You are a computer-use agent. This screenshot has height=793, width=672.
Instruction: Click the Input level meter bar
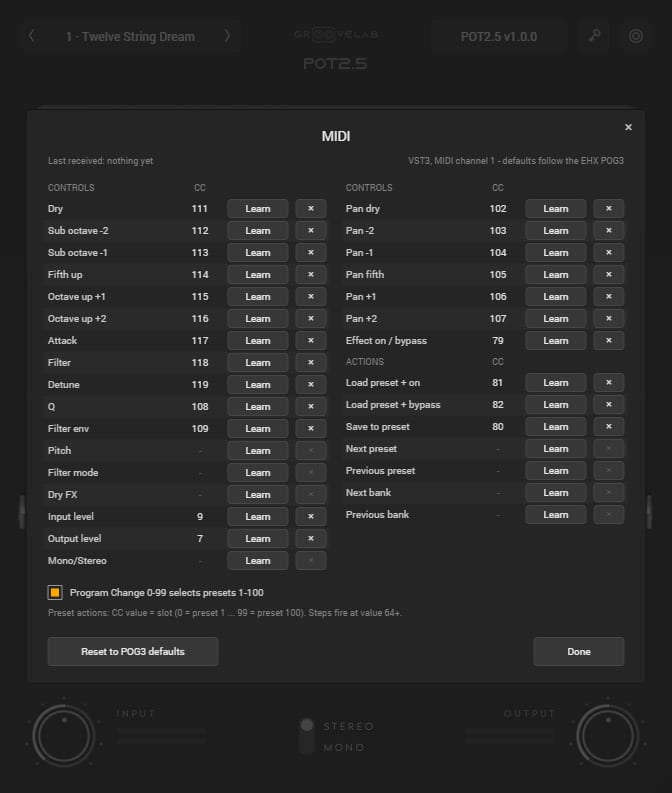tap(161, 736)
